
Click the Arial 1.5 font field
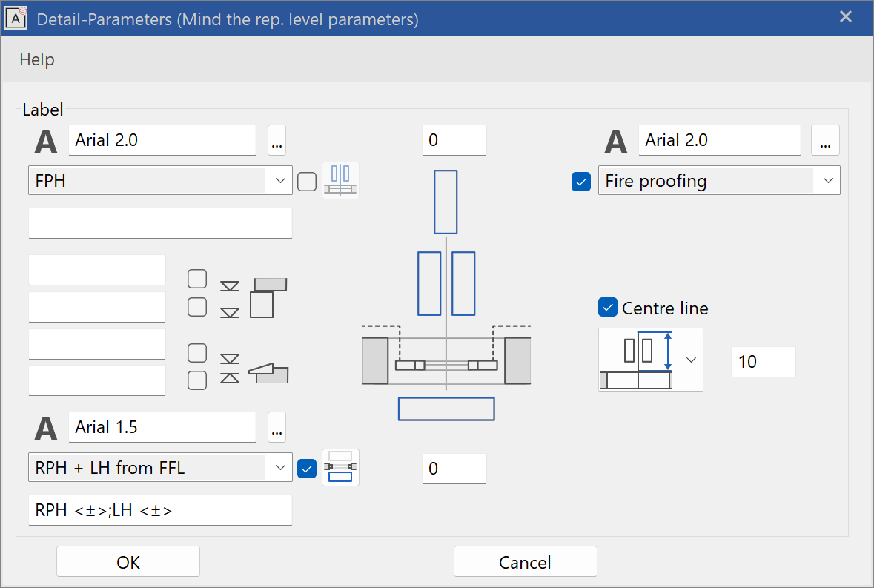[162, 428]
